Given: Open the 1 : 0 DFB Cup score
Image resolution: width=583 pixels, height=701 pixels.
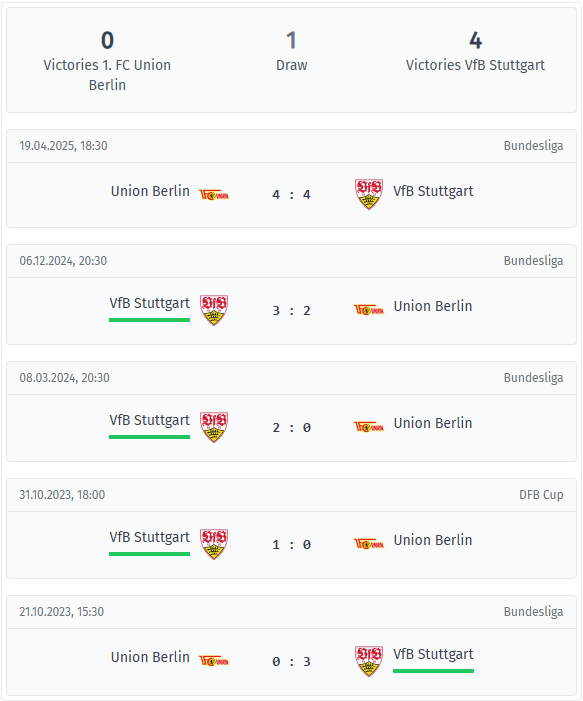Looking at the screenshot, I should (x=292, y=545).
